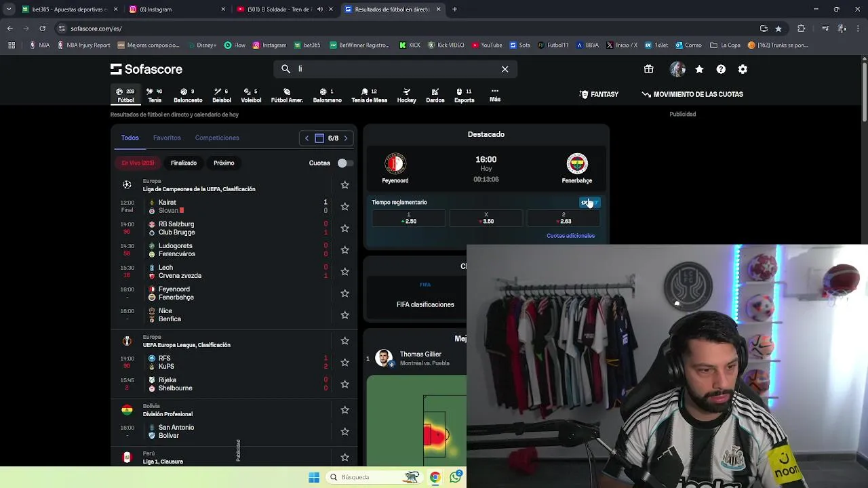Favorite Bolivia División Profesional star
The height and width of the screenshot is (488, 868).
pos(344,410)
